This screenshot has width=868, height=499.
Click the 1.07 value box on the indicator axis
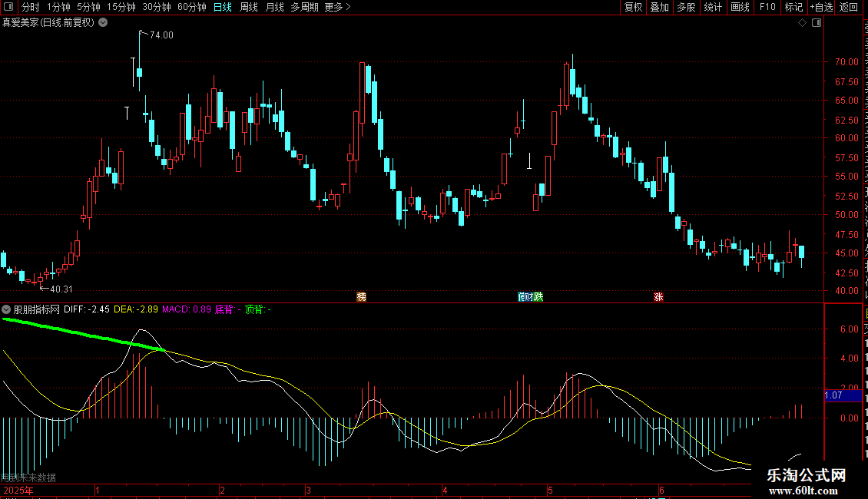point(843,395)
